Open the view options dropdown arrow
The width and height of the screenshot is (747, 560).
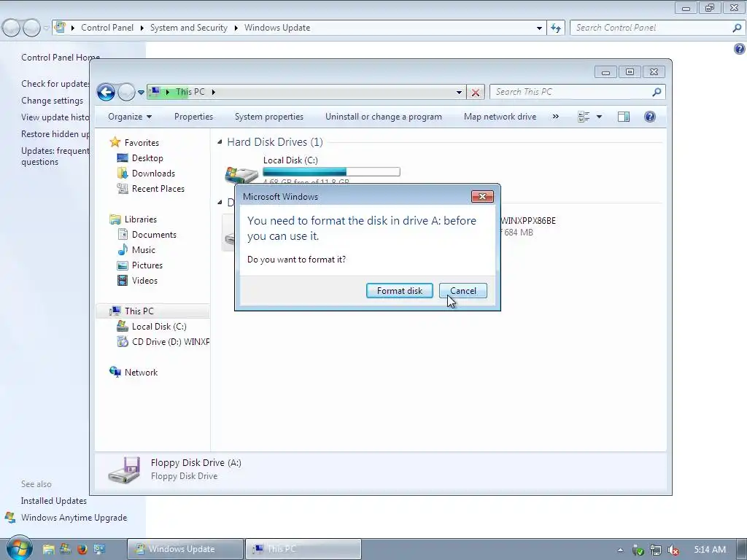[600, 117]
